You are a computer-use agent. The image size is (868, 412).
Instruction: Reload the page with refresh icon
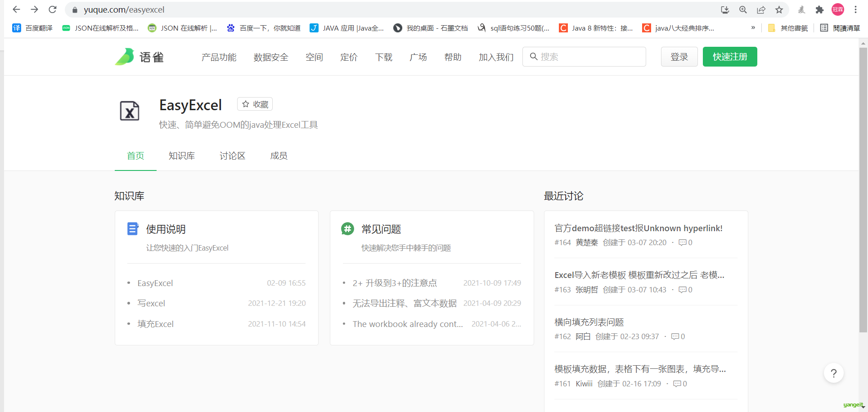click(53, 9)
